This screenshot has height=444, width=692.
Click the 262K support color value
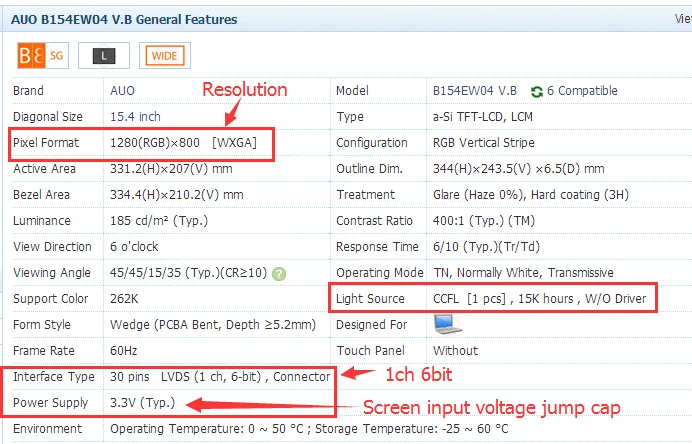[124, 299]
